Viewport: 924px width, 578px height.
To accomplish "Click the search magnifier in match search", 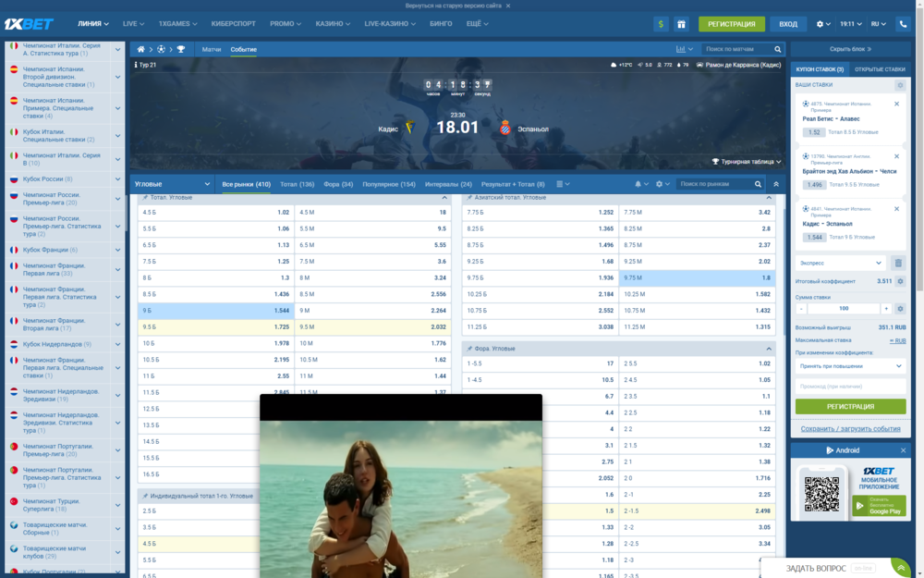I will (778, 50).
